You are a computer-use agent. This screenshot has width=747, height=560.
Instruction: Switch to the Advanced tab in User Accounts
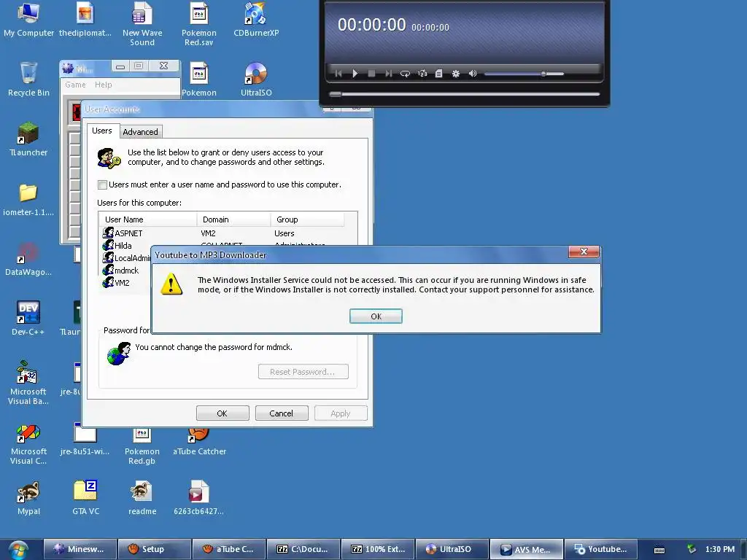[x=140, y=132]
